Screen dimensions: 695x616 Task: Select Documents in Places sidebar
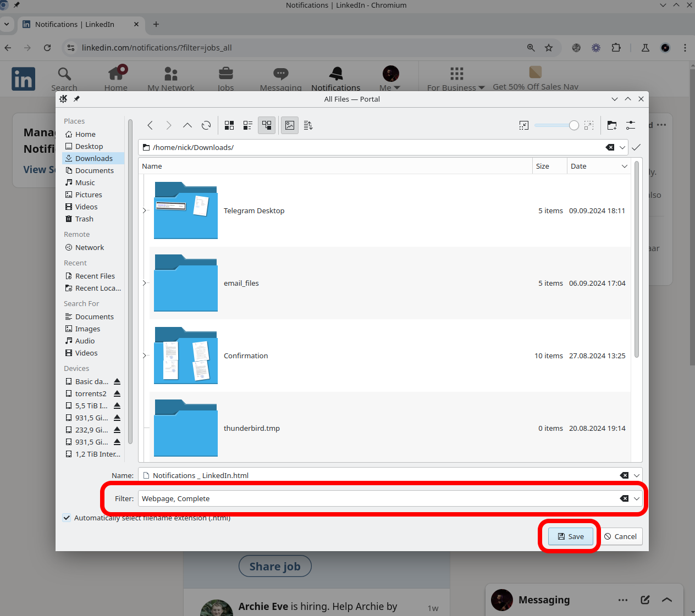click(94, 170)
